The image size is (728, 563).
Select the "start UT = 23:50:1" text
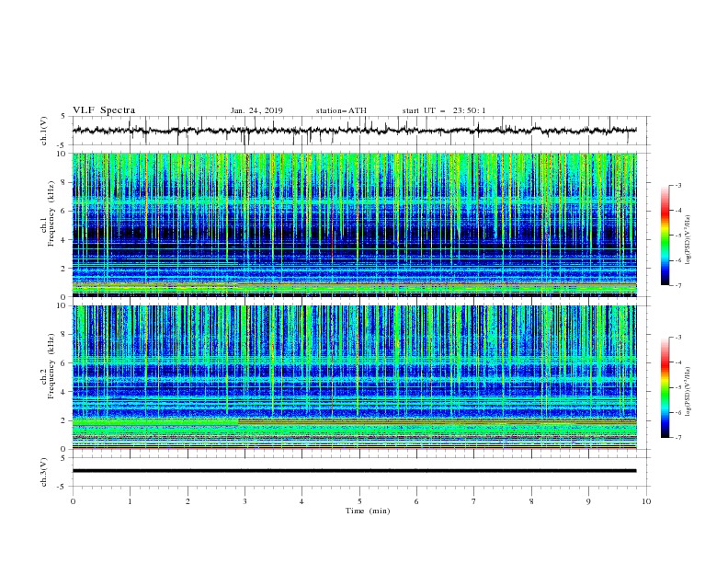(x=444, y=110)
